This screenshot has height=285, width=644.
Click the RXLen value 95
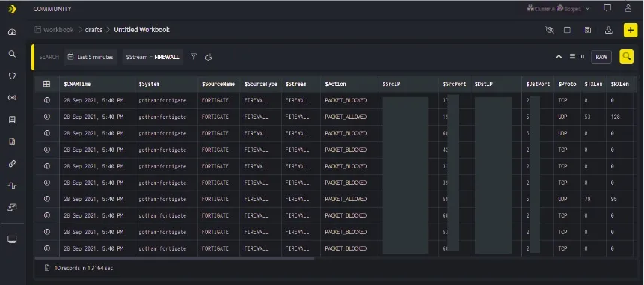[614, 199]
